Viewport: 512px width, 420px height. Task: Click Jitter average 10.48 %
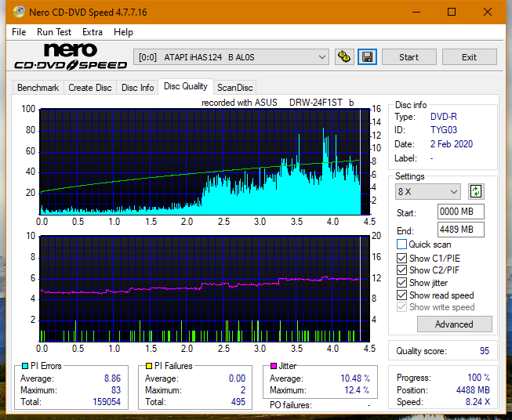pyautogui.click(x=355, y=378)
